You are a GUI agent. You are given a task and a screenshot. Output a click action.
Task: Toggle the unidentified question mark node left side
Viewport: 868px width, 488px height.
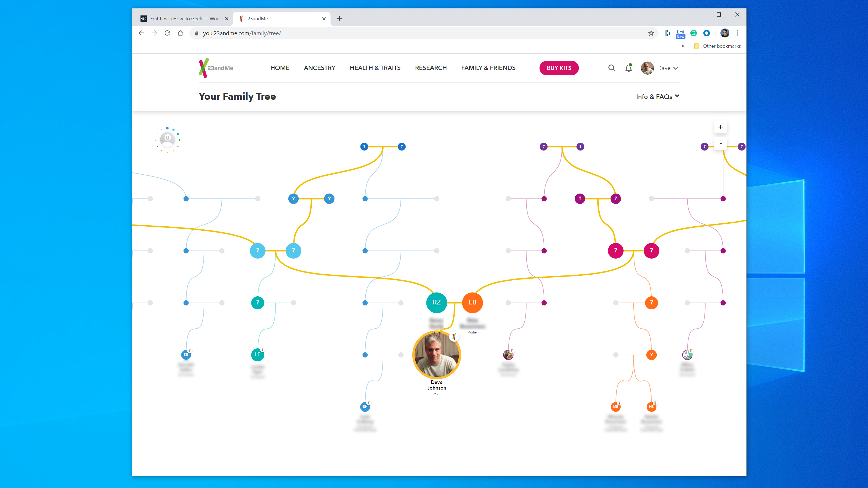(257, 250)
